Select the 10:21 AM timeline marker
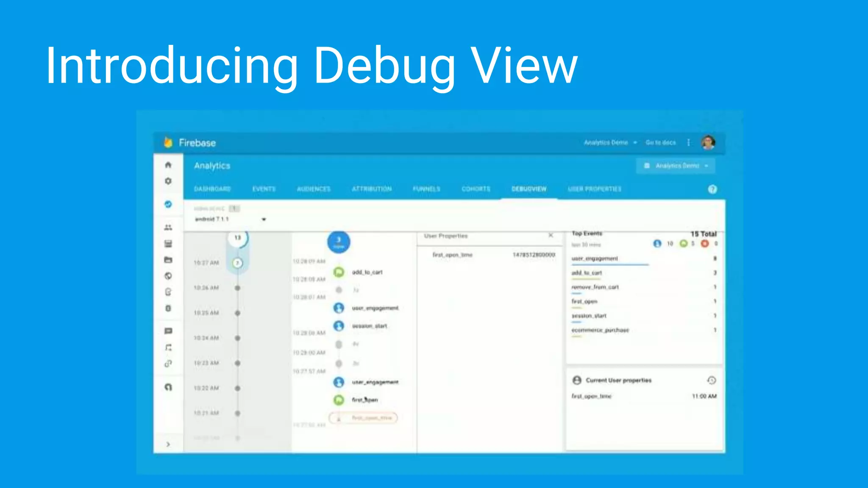The height and width of the screenshot is (488, 868). pyautogui.click(x=237, y=413)
